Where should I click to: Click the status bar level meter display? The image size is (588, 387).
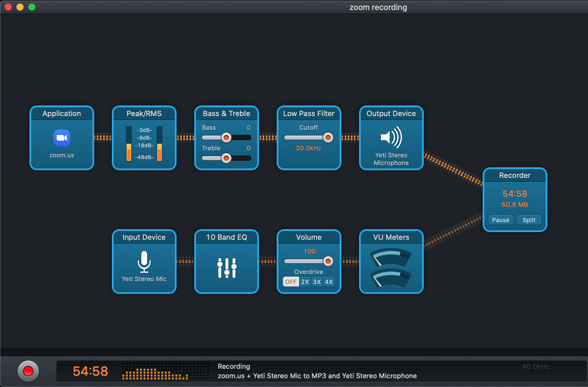[165, 371]
